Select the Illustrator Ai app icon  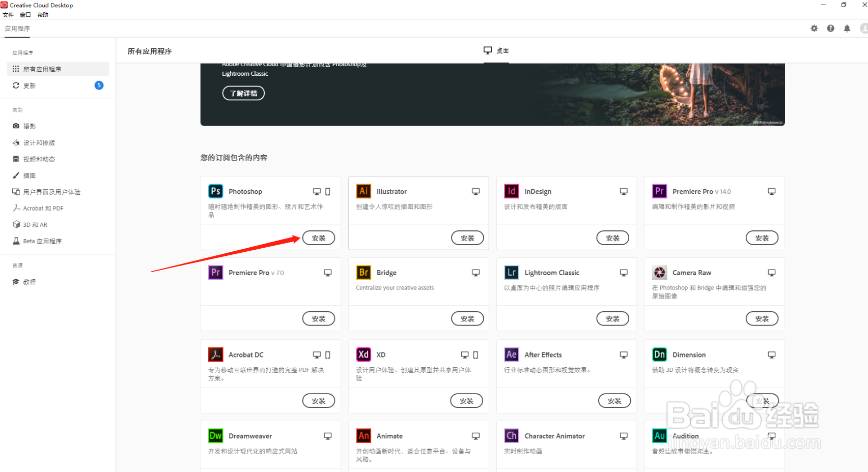pyautogui.click(x=363, y=191)
